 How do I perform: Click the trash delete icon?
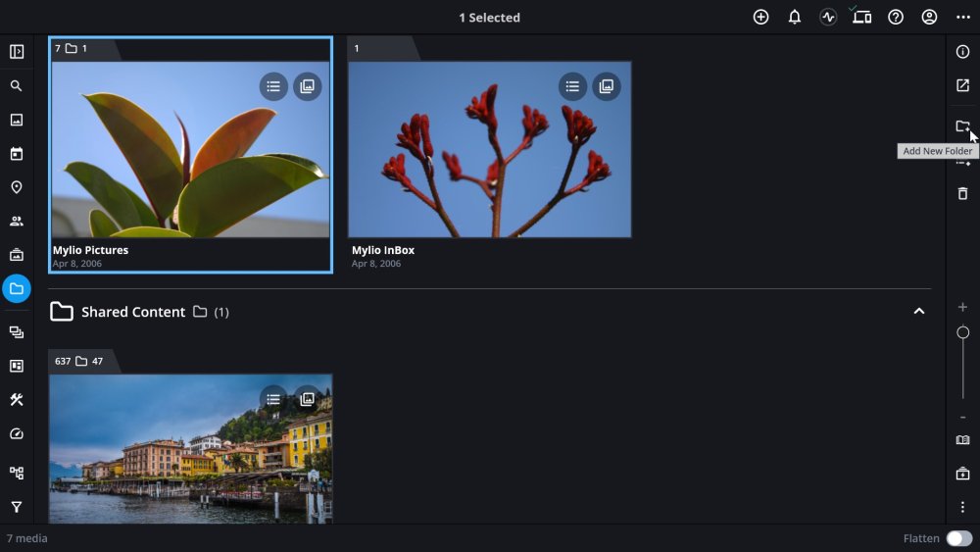click(x=962, y=193)
